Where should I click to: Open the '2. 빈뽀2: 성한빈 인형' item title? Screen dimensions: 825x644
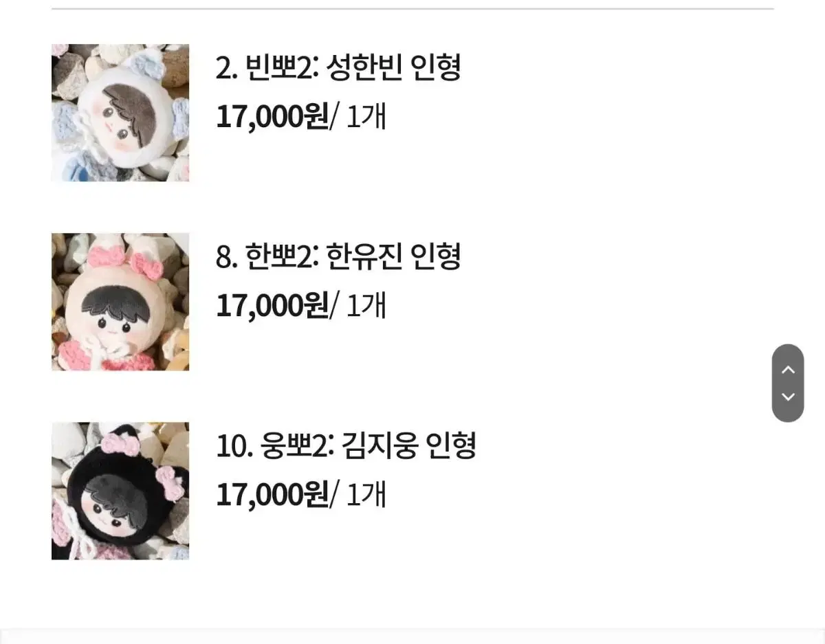(338, 67)
